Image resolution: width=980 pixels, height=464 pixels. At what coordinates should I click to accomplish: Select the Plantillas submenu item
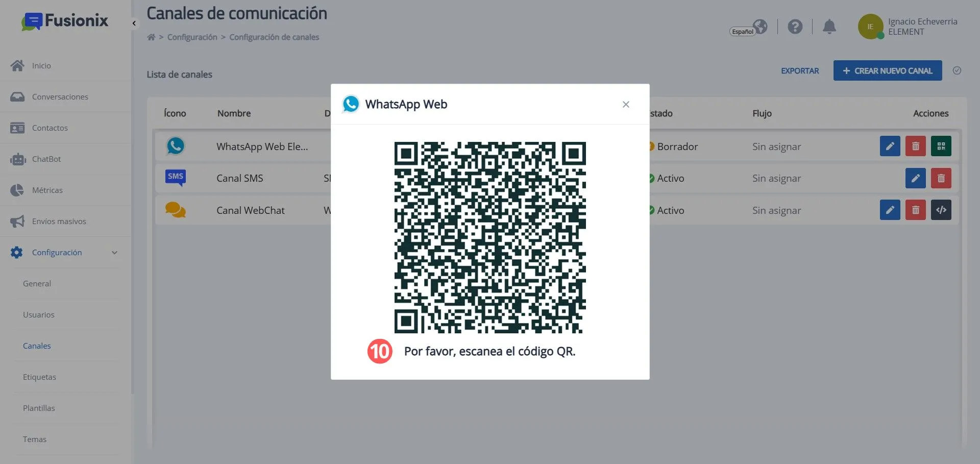coord(39,408)
